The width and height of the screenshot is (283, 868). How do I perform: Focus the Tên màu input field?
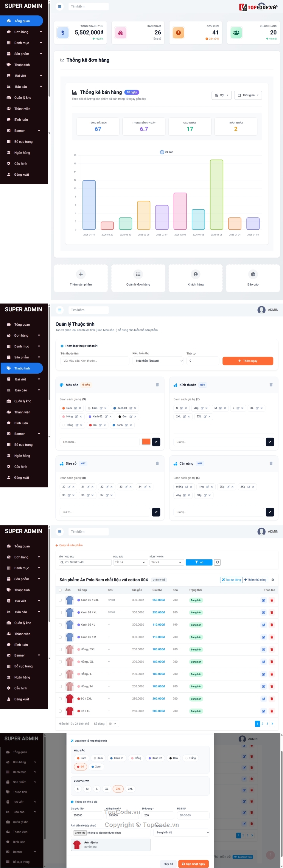(x=99, y=442)
